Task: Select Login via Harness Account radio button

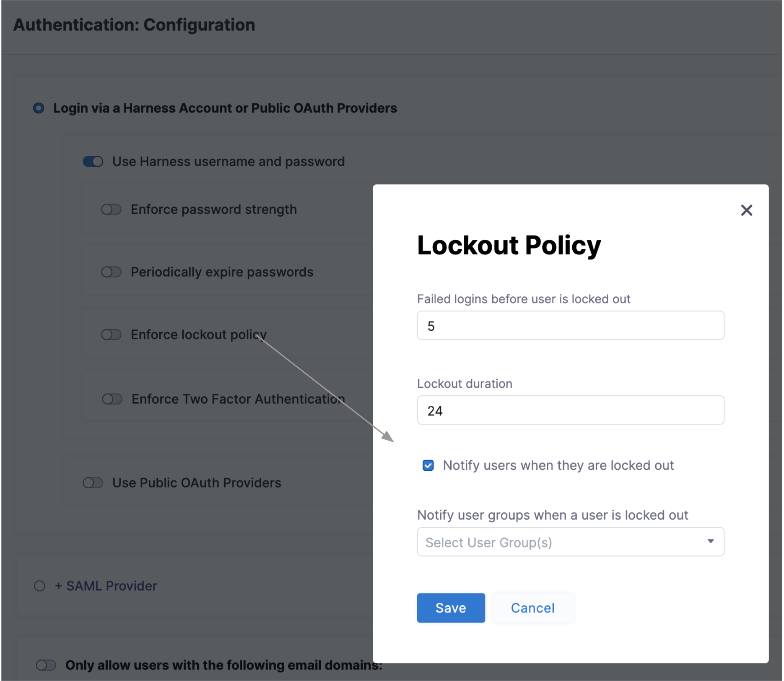Action: 39,108
